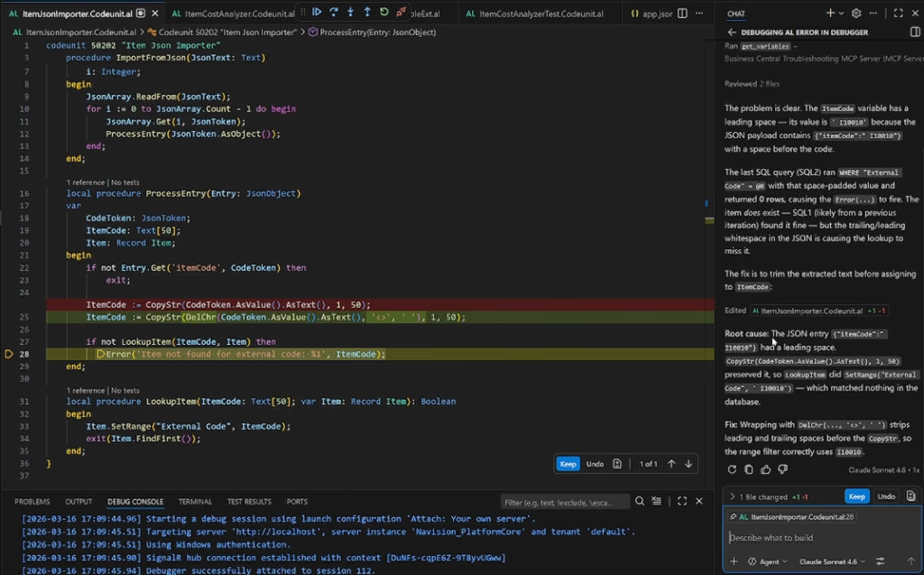This screenshot has height=575, width=924.
Task: Open the Ports panel tab
Action: [x=297, y=501]
